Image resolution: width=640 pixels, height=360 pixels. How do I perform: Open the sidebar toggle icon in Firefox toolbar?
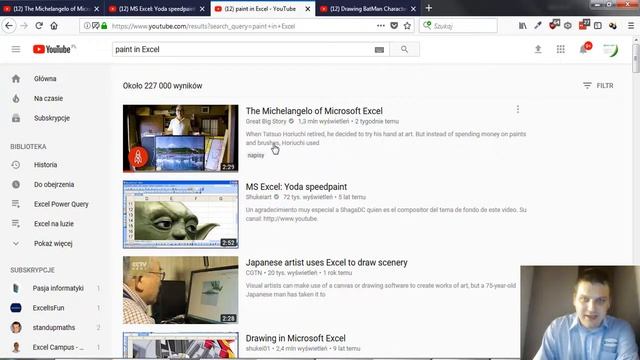tap(598, 26)
